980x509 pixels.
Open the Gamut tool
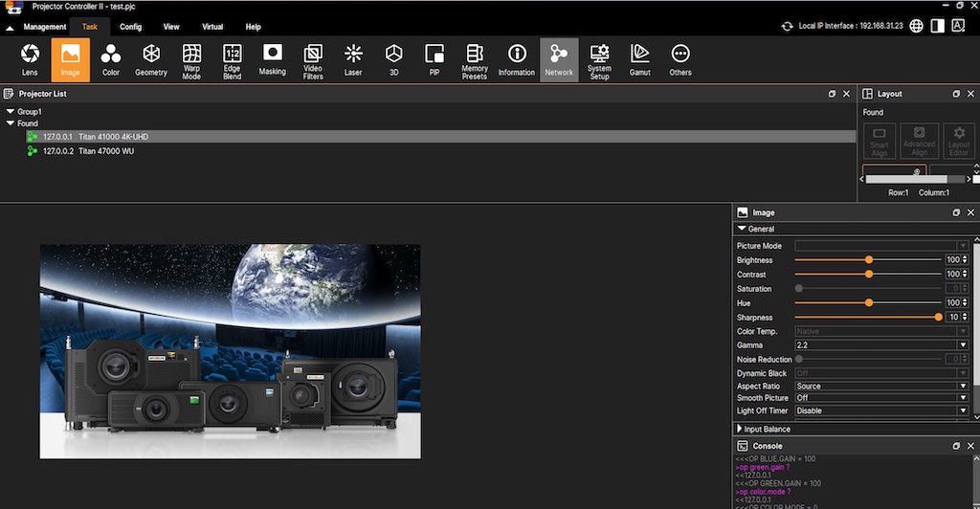pos(639,59)
